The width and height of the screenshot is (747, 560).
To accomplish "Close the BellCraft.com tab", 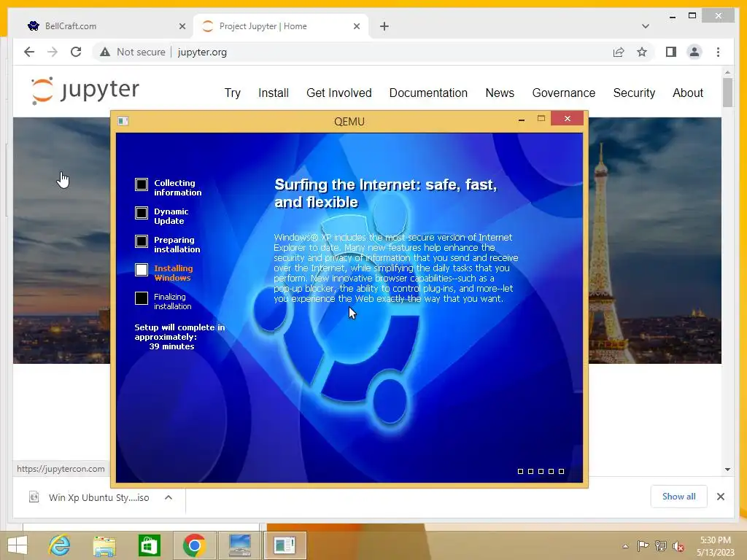I will click(182, 26).
